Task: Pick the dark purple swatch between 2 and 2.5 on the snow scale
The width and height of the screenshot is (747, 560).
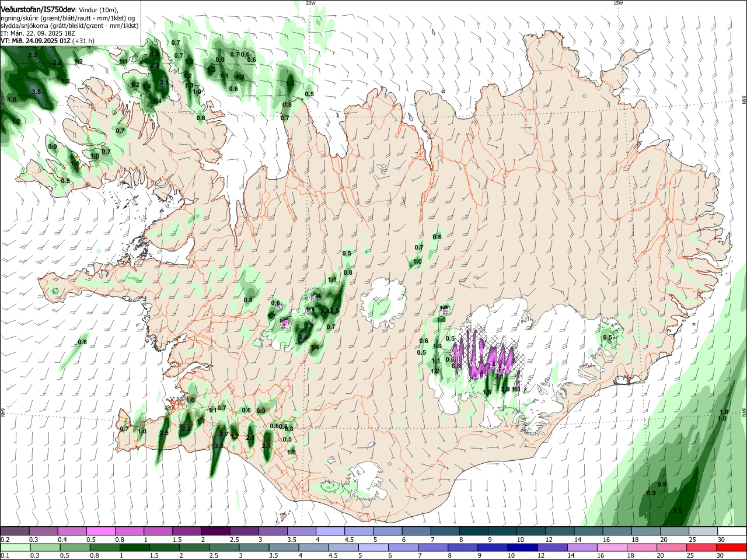Action: [x=215, y=531]
